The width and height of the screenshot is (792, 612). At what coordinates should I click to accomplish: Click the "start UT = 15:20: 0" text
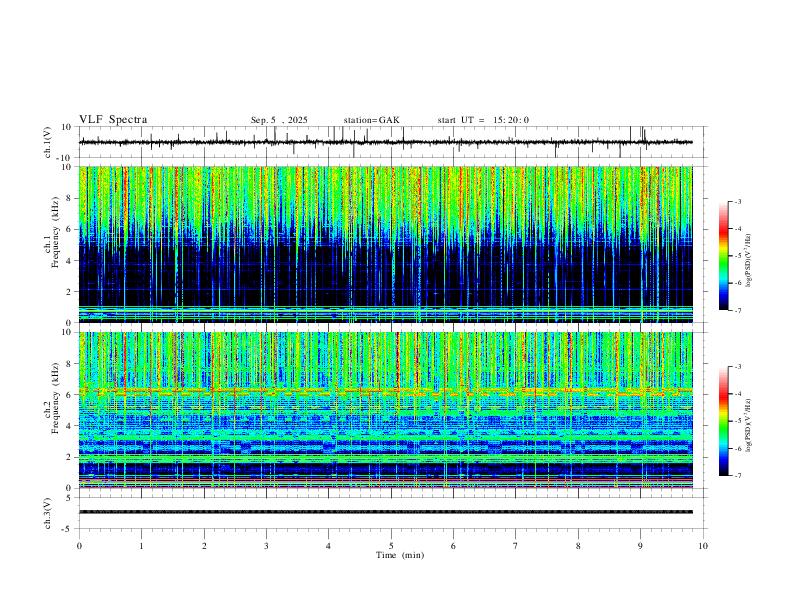click(x=483, y=120)
